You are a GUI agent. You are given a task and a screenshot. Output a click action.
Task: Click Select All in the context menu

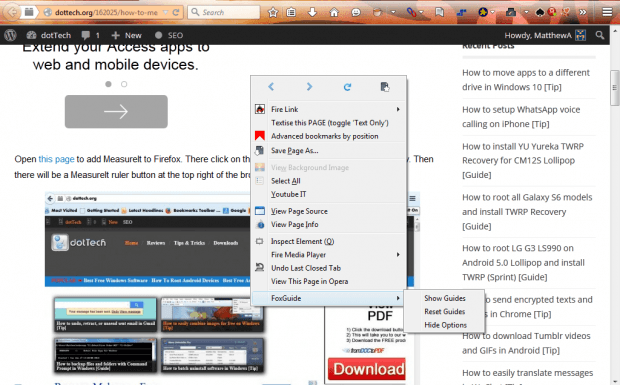(x=329, y=181)
